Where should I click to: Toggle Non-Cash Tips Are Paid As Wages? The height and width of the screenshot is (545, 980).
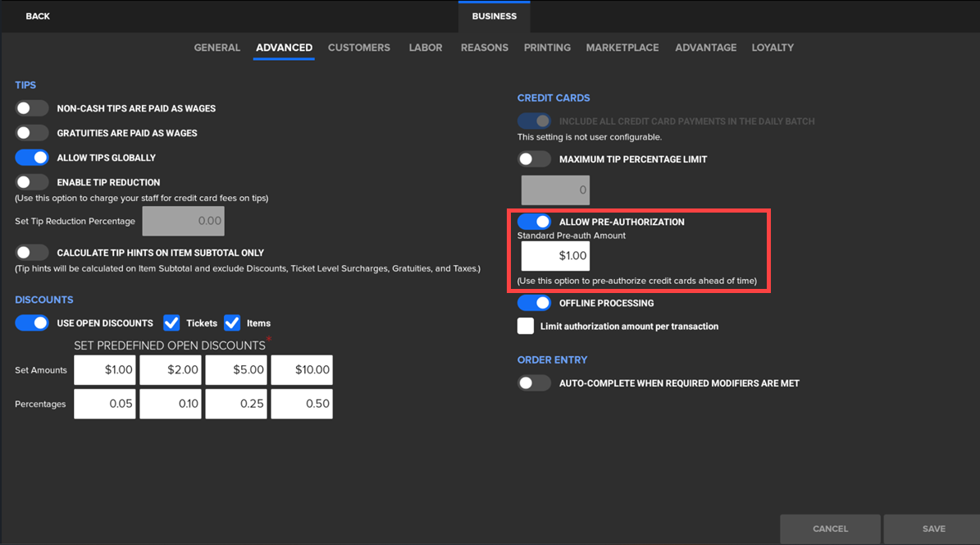32,108
